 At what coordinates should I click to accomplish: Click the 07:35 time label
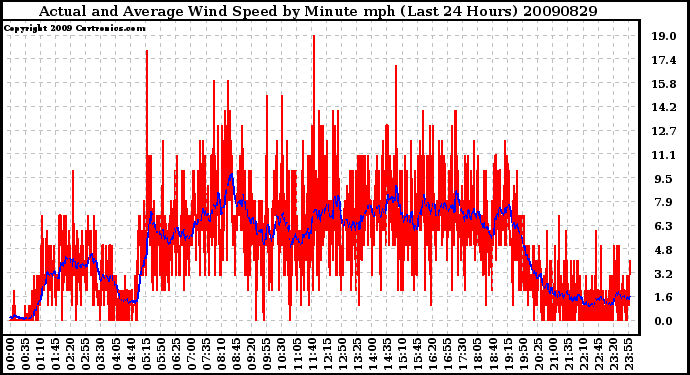click(206, 355)
